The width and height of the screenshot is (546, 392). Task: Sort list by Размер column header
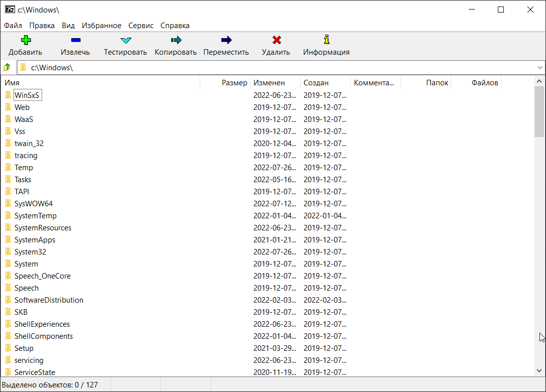click(x=225, y=82)
